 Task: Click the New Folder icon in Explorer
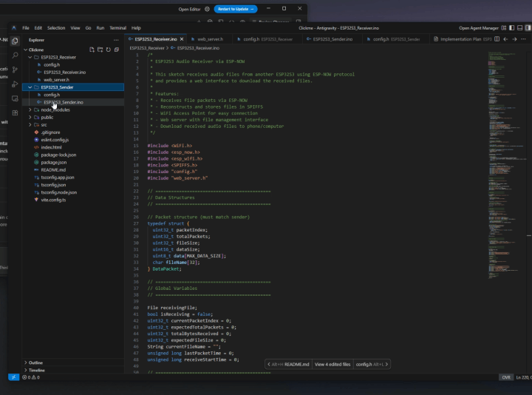[100, 50]
